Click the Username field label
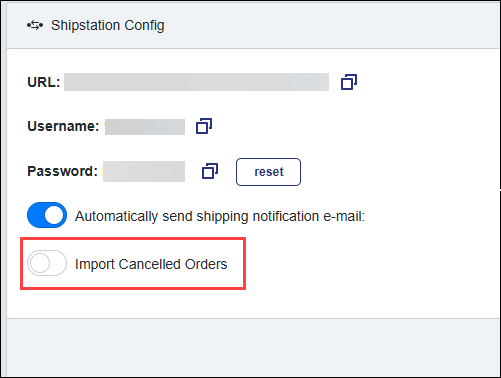The image size is (501, 378). pos(63,126)
